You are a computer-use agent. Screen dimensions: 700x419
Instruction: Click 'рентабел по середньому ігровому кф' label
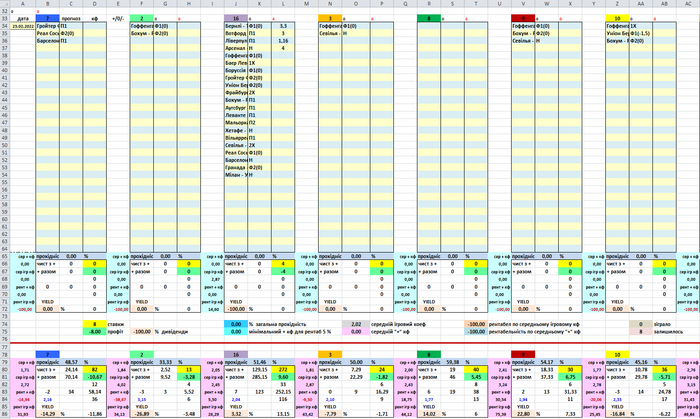pos(534,324)
